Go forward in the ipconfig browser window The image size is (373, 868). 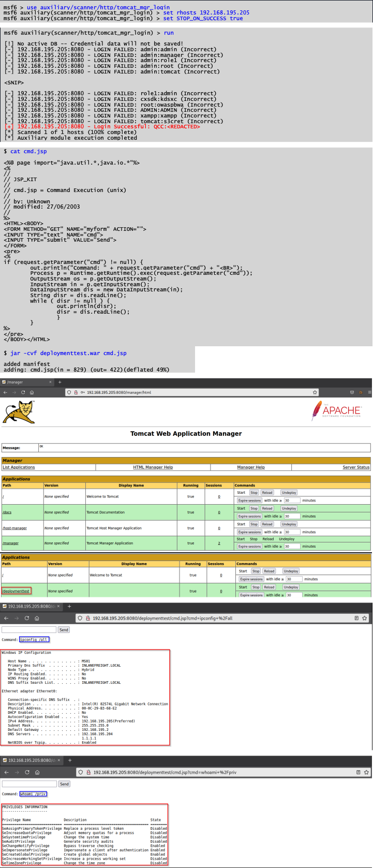16,618
